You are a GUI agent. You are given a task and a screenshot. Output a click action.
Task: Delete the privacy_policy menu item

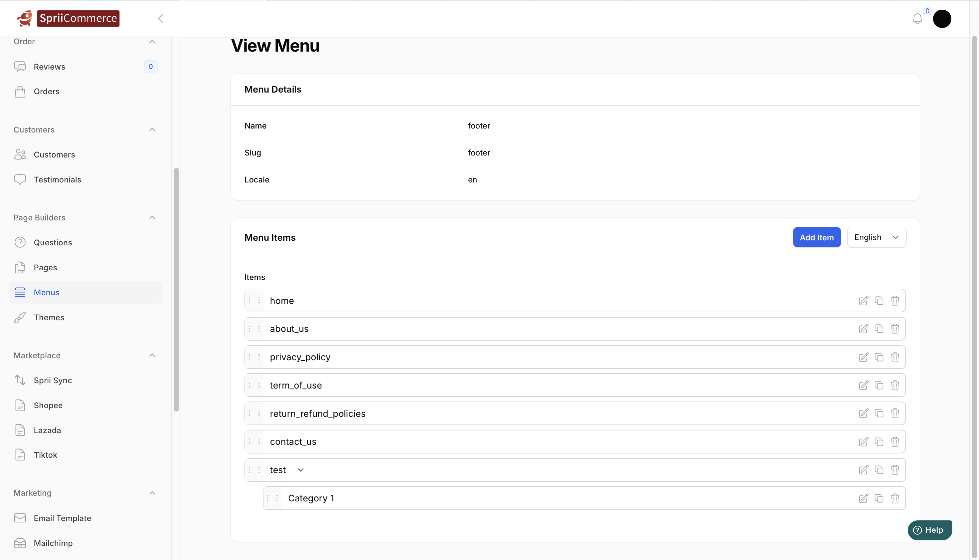(x=895, y=357)
